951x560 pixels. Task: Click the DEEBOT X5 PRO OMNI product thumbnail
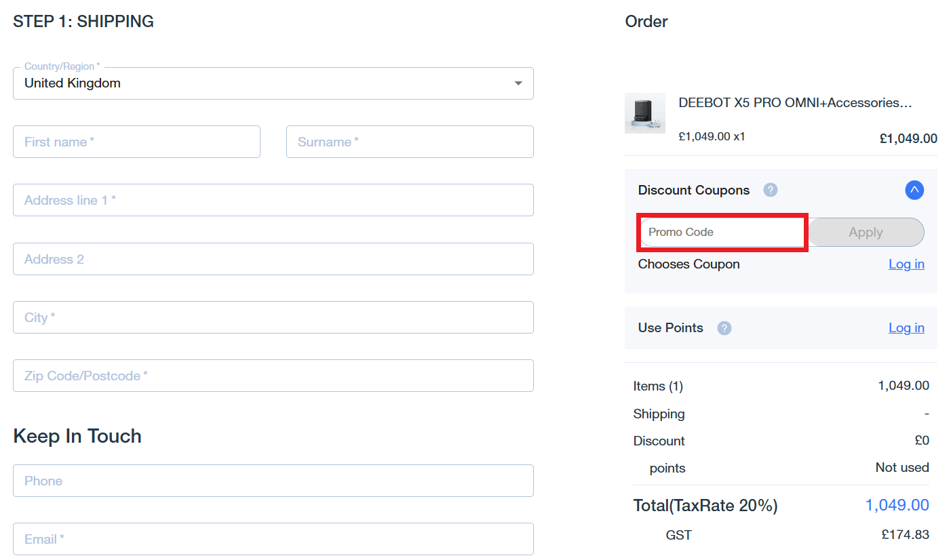click(644, 113)
